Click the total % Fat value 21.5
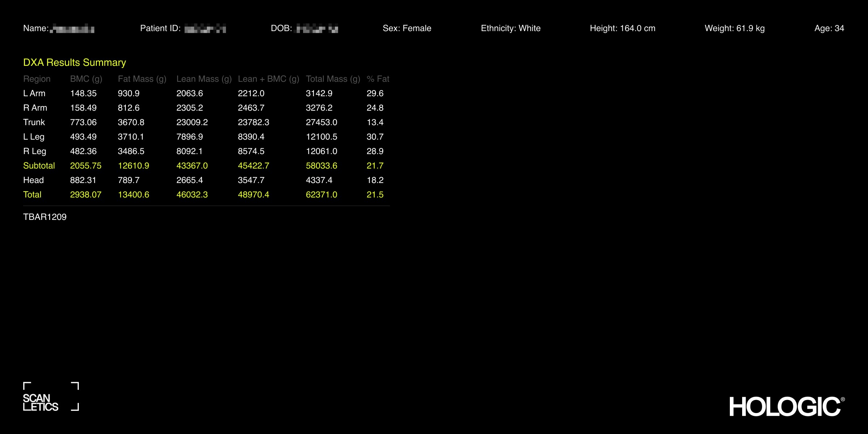This screenshot has height=434, width=868. (375, 195)
